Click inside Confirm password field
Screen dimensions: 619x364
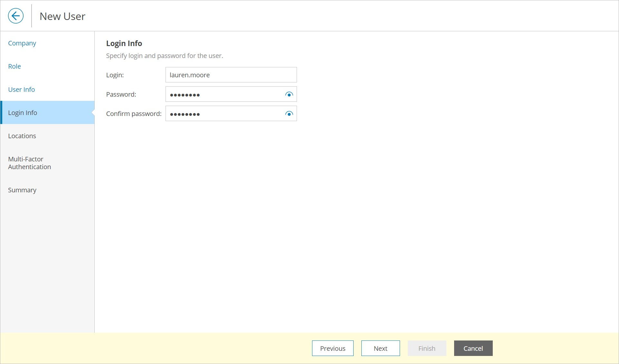click(x=224, y=114)
